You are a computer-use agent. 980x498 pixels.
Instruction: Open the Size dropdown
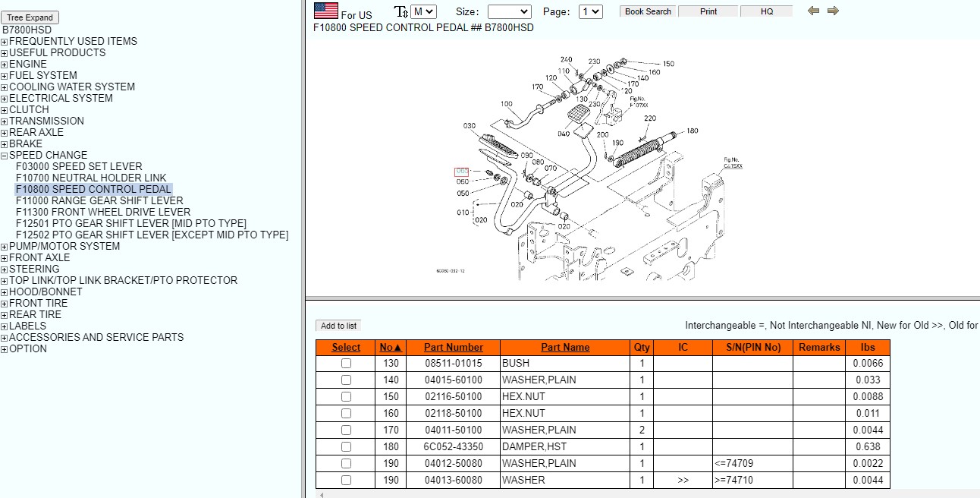[x=509, y=11]
